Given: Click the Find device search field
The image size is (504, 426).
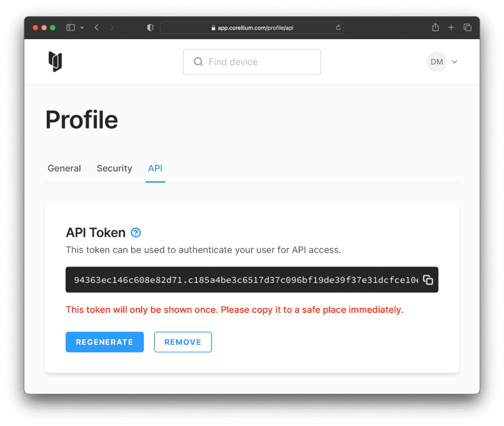Looking at the screenshot, I should pyautogui.click(x=253, y=61).
